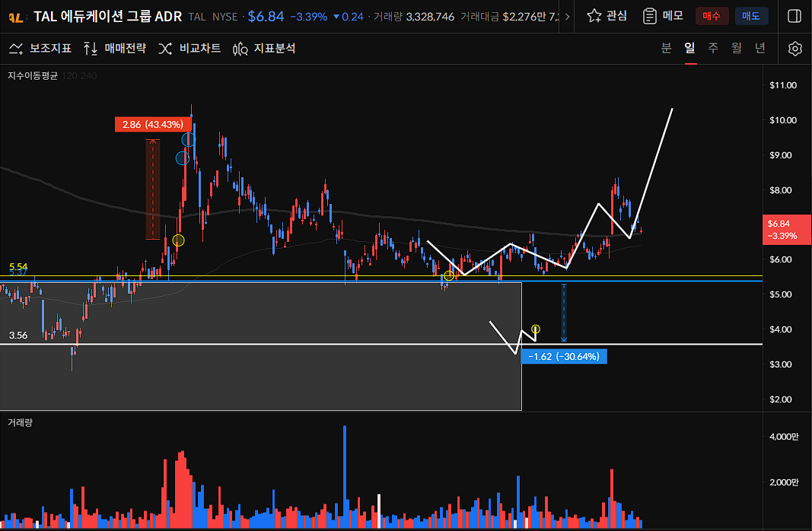
Task: Open the 메모 notepad
Action: [663, 16]
